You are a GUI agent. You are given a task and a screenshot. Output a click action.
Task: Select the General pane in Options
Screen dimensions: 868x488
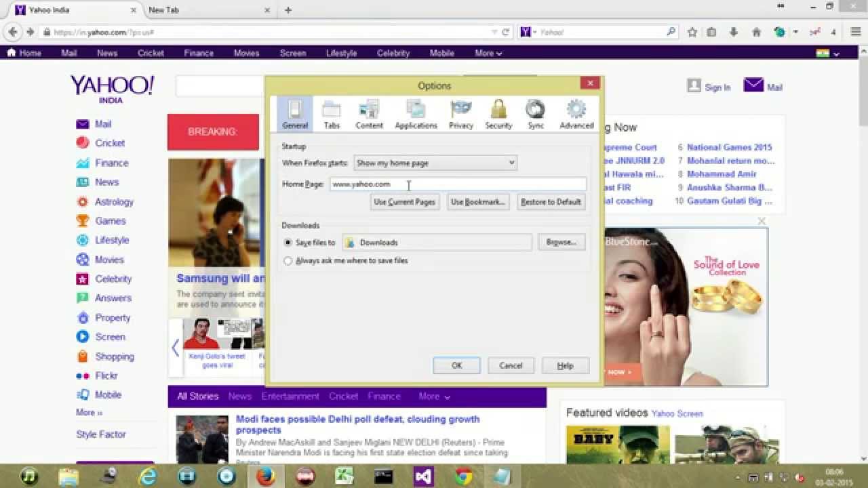(x=295, y=114)
